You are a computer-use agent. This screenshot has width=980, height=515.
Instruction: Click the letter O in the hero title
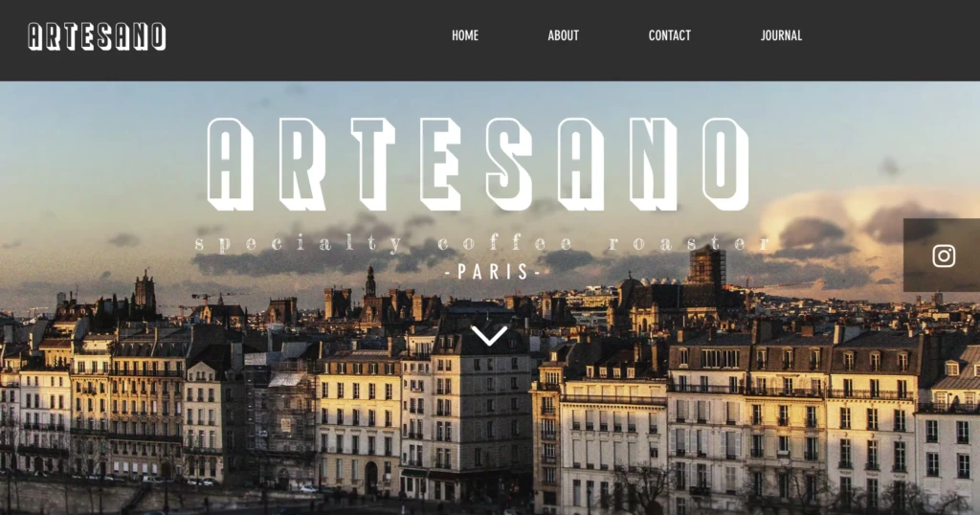725,165
